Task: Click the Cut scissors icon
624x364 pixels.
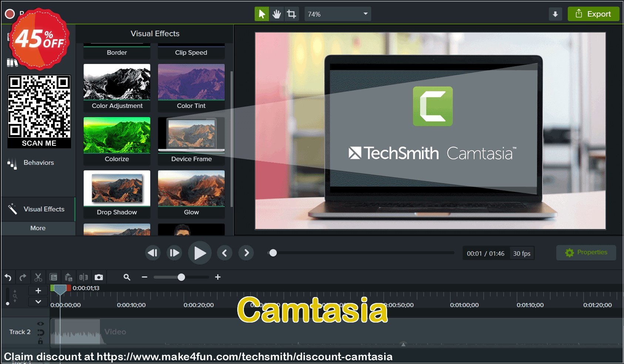Action: [x=38, y=277]
